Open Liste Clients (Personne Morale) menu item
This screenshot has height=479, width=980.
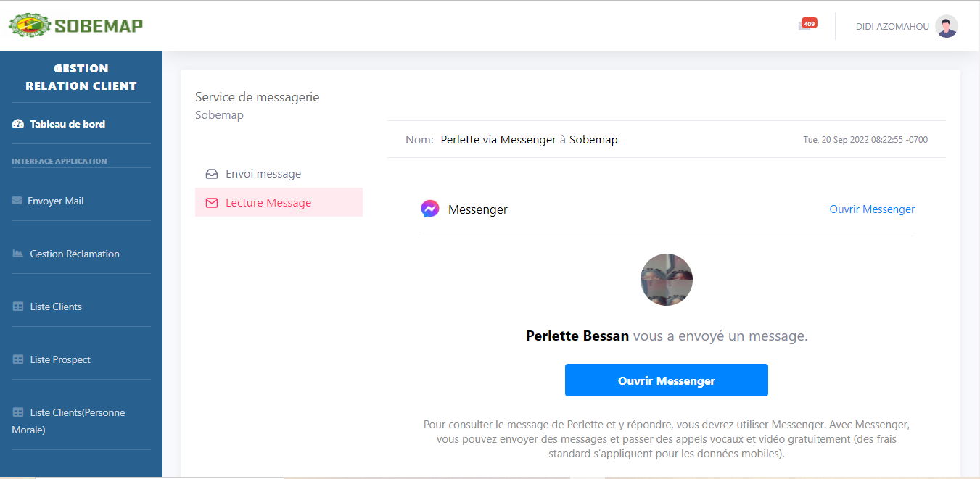coord(68,421)
